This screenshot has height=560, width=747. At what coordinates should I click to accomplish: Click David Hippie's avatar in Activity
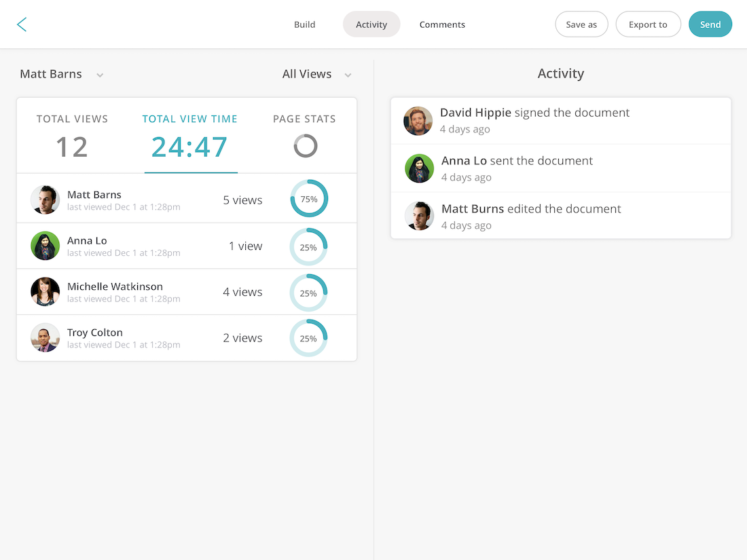418,121
